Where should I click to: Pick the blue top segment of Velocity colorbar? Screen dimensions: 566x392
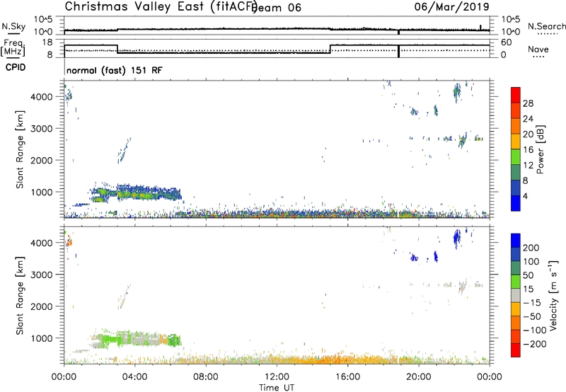(x=516, y=241)
